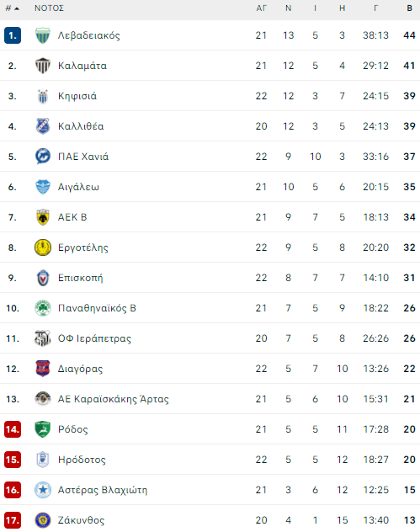
Task: Click the ΝΟΤΟΣ group header label
Action: (49, 8)
